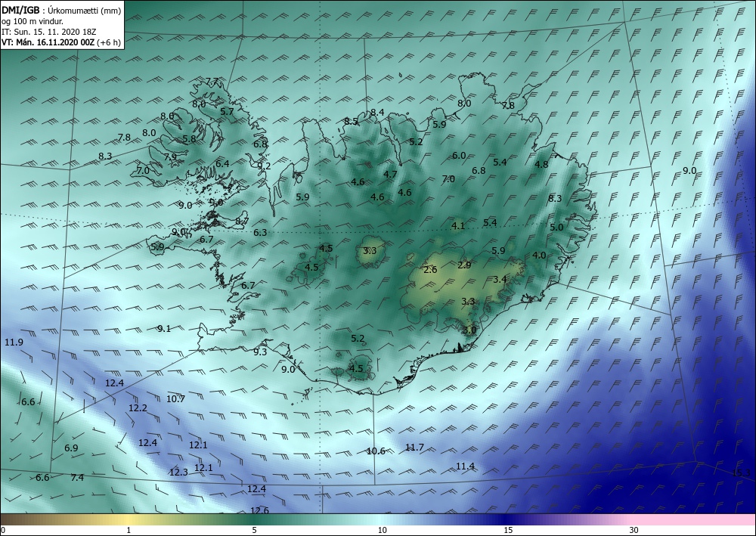Select the 3.4 value label

pos(500,279)
